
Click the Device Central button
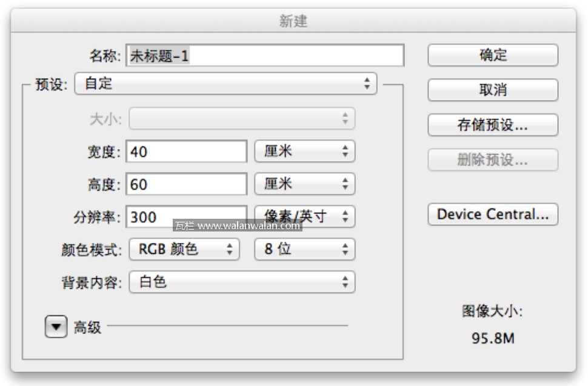coord(492,215)
